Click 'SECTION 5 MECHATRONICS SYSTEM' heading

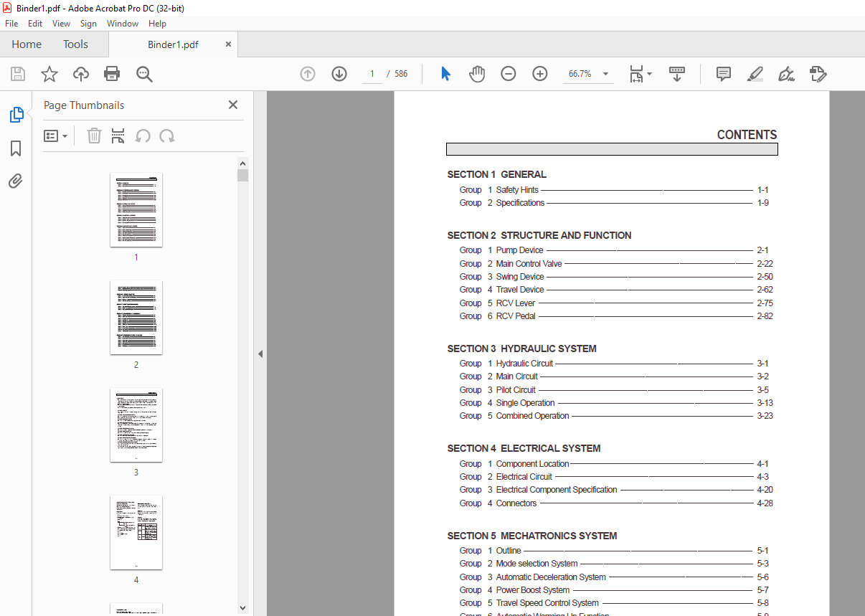pyautogui.click(x=532, y=536)
